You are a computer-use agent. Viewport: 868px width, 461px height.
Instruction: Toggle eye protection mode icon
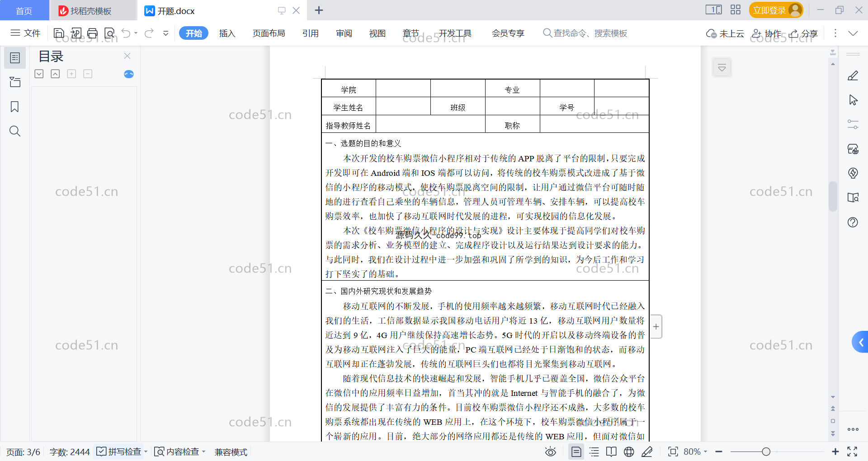(x=550, y=452)
